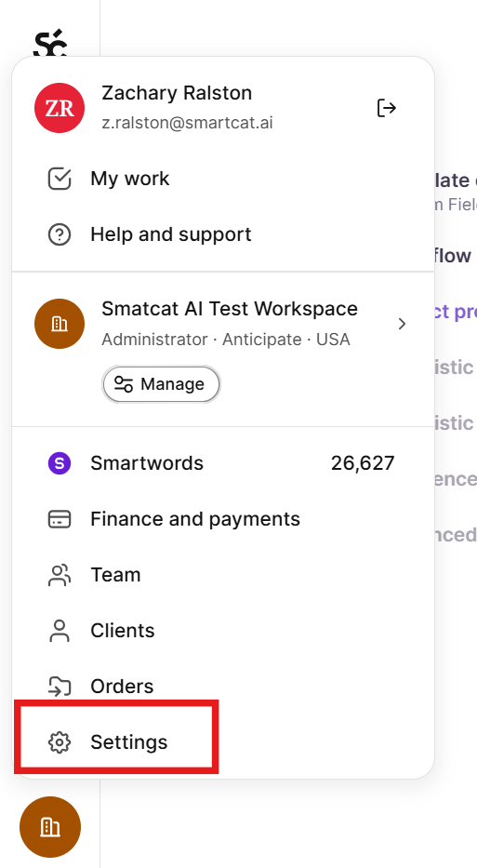Open the Smartwords entry
The width and height of the screenshot is (477, 868).
tap(223, 462)
